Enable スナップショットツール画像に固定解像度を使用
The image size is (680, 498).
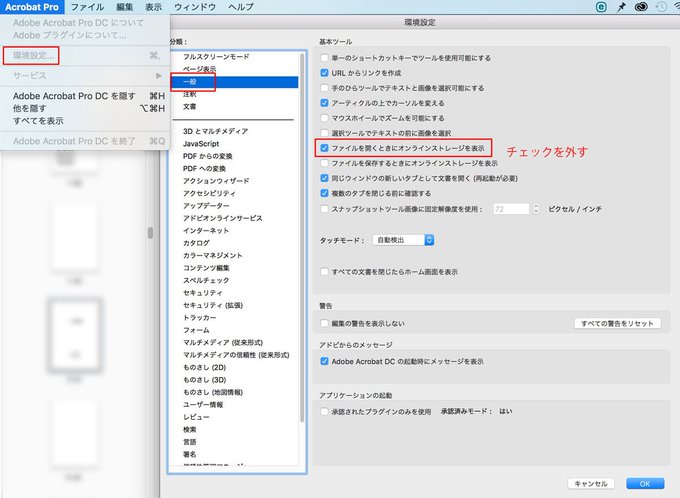tap(324, 209)
